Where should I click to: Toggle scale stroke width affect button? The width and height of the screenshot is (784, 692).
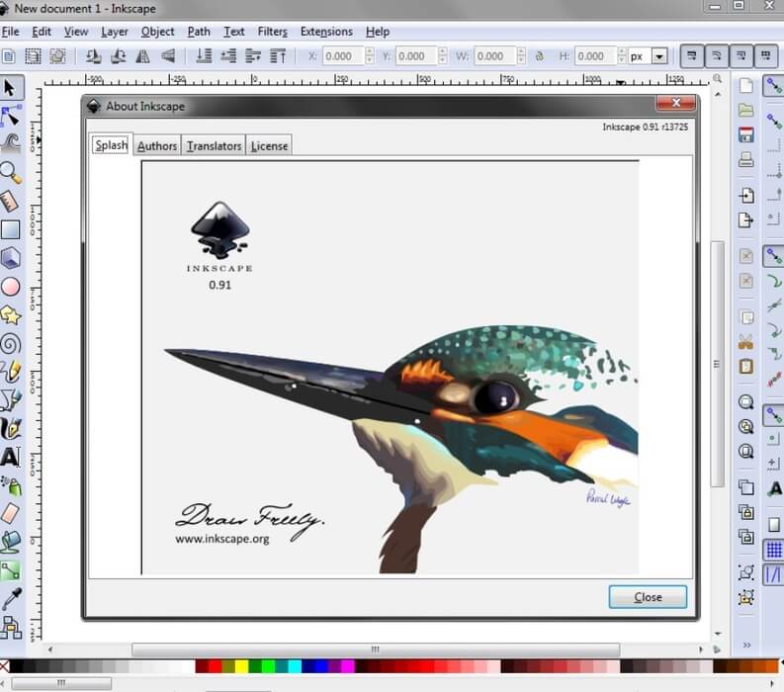pos(691,56)
